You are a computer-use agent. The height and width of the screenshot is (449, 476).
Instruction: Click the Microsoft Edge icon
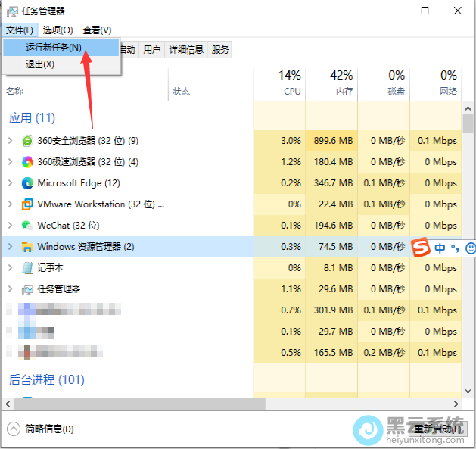pos(27,183)
